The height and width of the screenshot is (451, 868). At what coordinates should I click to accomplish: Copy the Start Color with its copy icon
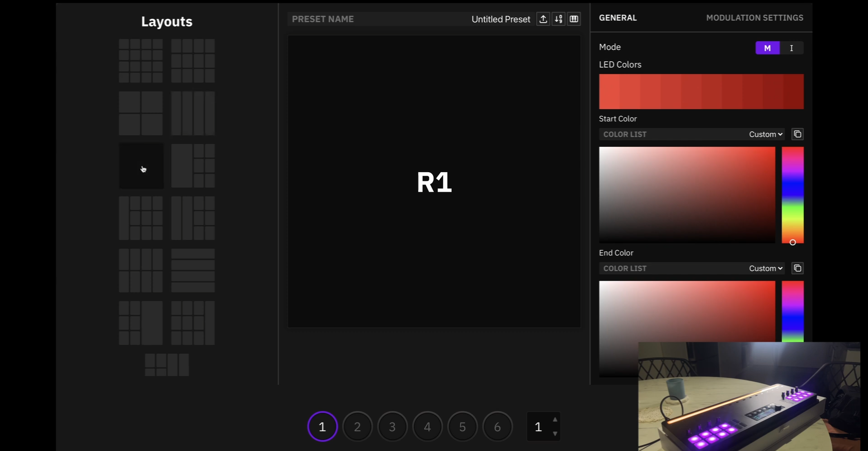(797, 134)
